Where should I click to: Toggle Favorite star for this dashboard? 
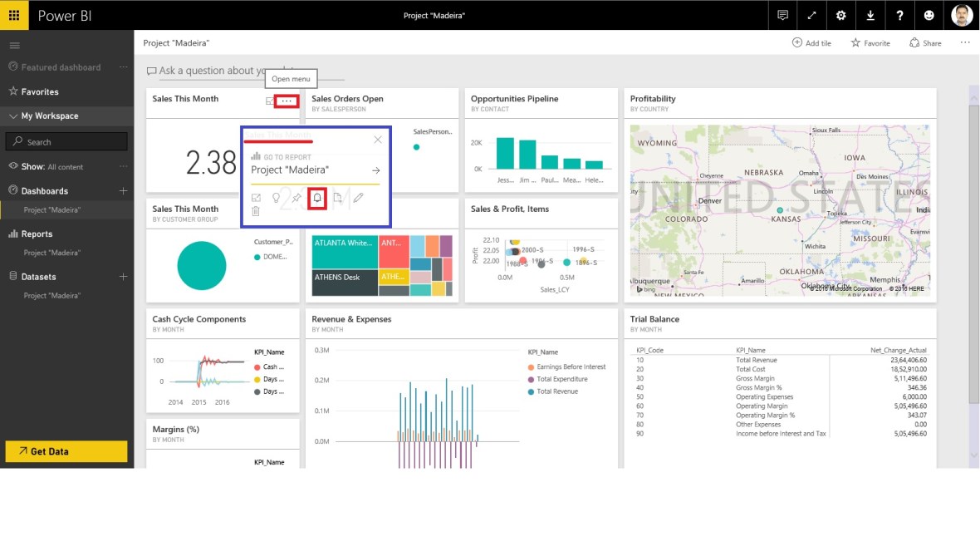870,43
